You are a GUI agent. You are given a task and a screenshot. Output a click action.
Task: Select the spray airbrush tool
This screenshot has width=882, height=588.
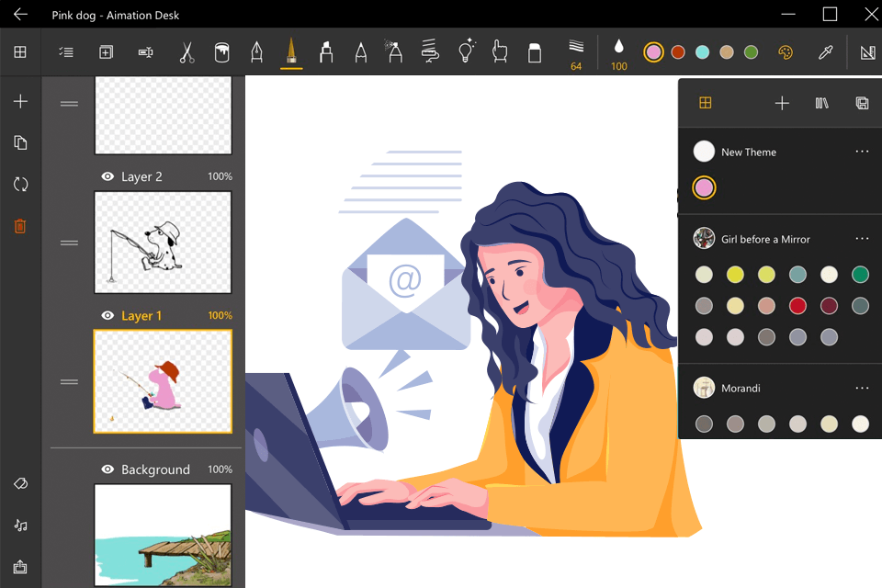click(394, 51)
